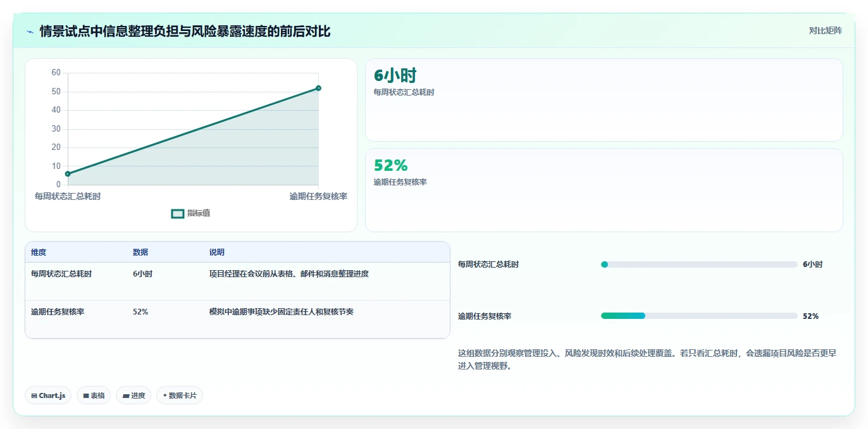Click the 6小时 card value
This screenshot has width=868, height=429.
(x=395, y=75)
